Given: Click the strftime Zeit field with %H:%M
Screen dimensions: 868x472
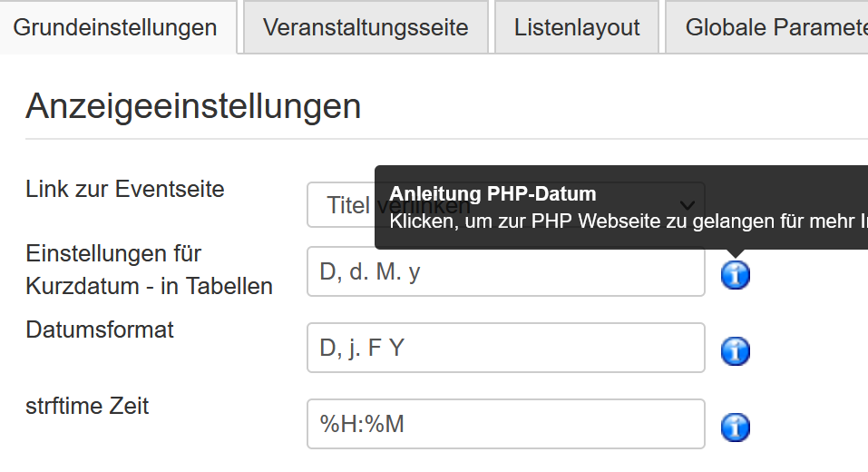Looking at the screenshot, I should pos(506,424).
